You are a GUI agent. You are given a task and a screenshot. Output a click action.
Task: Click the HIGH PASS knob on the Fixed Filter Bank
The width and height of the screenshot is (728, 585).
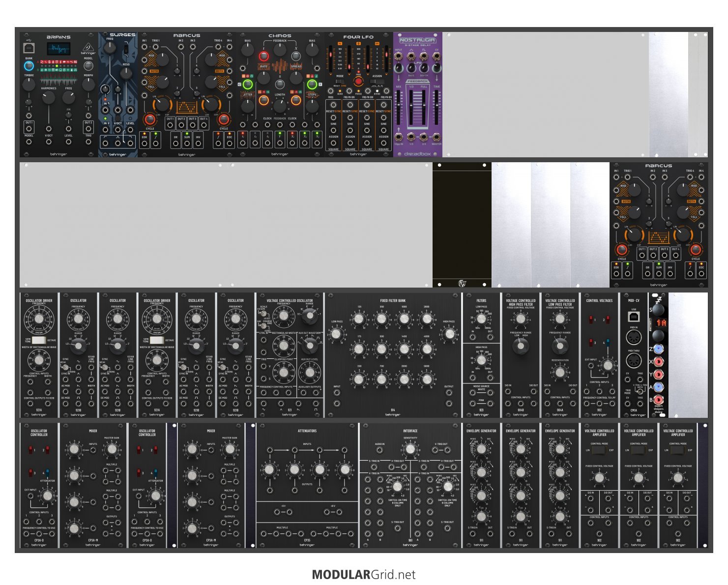pos(449,334)
